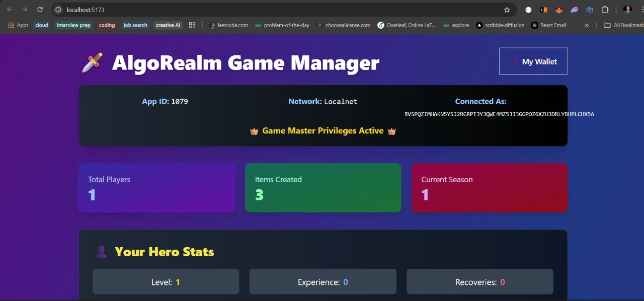644x301 pixels.
Task: Open the interview prep tab group
Action: point(73,25)
